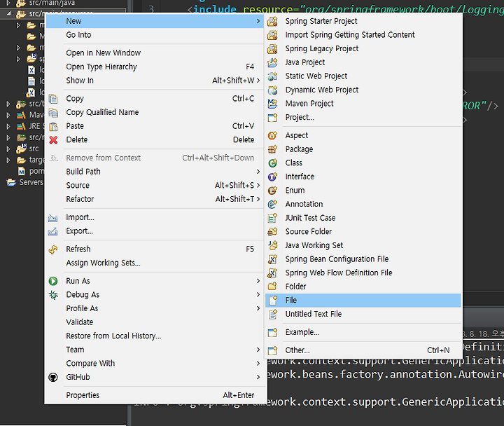Click Spring Bean Configuration File icon
This screenshot has width=504, height=426.
[272, 259]
